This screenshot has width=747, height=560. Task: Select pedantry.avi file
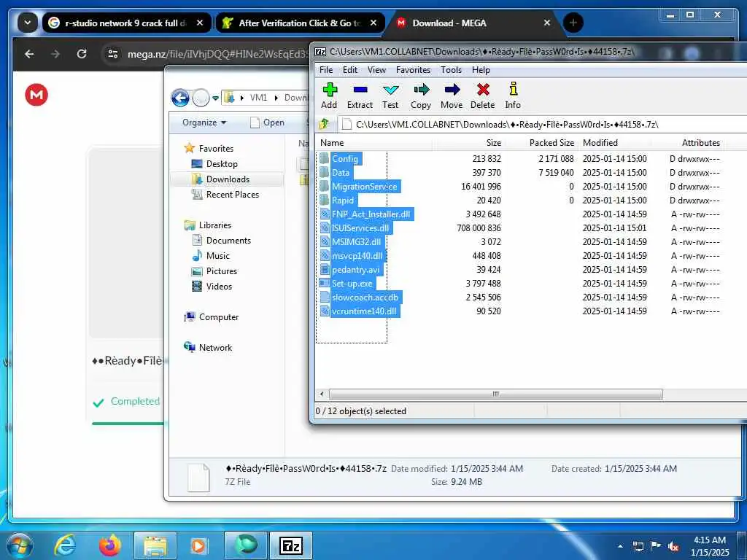pos(355,270)
